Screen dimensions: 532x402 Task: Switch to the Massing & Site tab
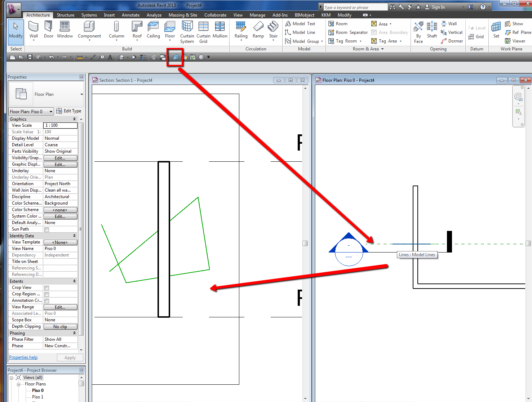183,15
